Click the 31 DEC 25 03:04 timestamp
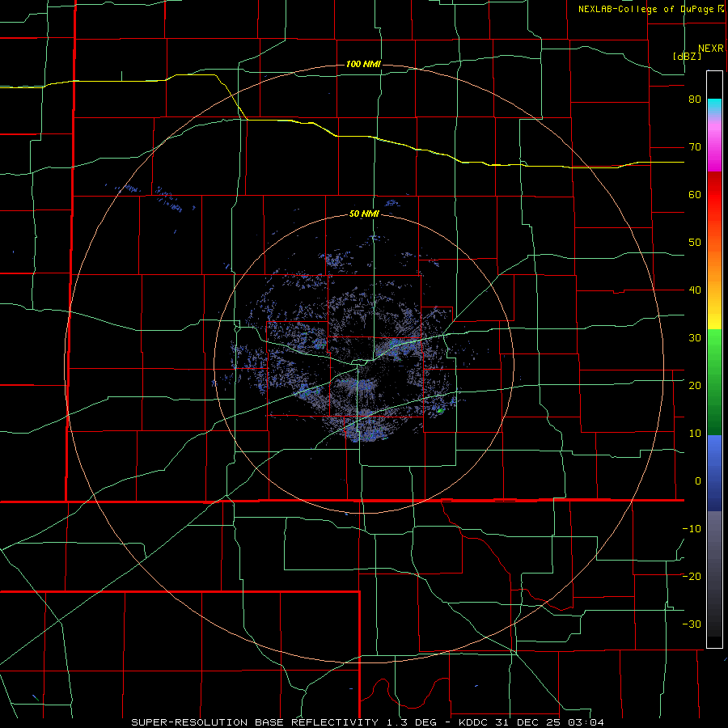728x728 pixels. (x=551, y=722)
